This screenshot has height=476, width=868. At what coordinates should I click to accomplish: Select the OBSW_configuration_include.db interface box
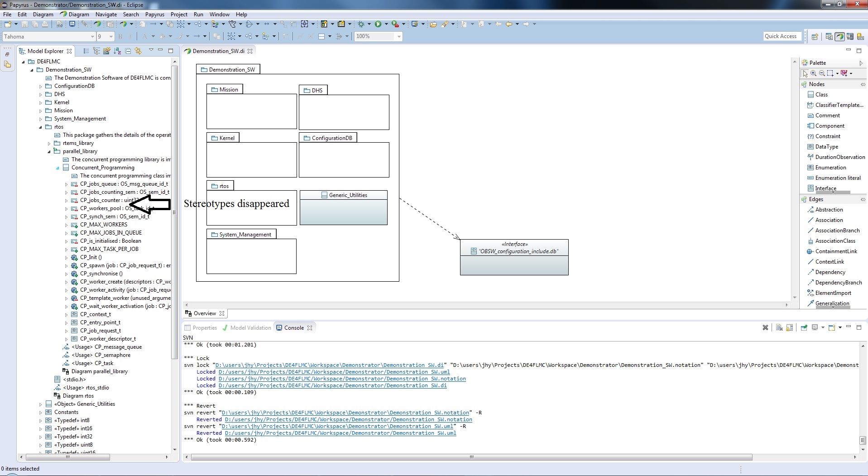coord(514,257)
